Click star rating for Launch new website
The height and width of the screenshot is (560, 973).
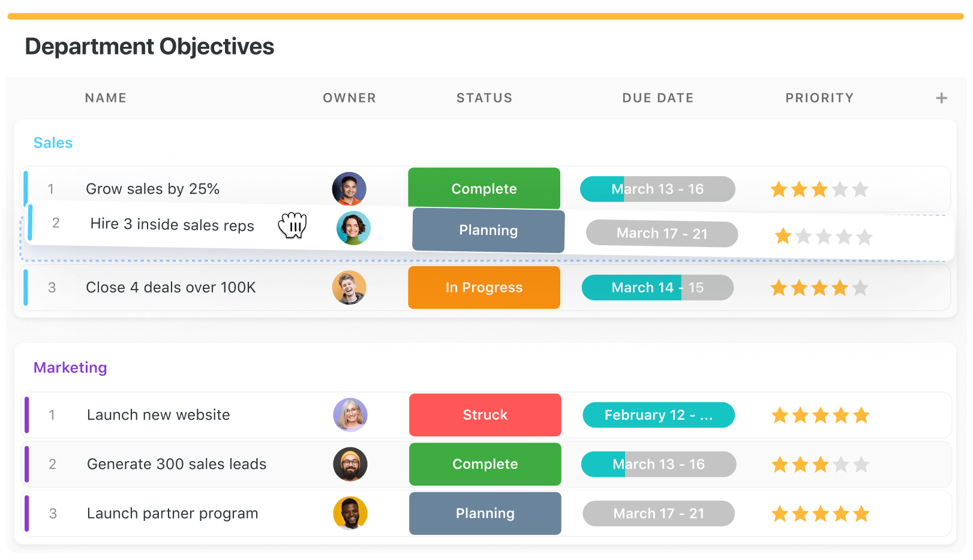tap(820, 415)
